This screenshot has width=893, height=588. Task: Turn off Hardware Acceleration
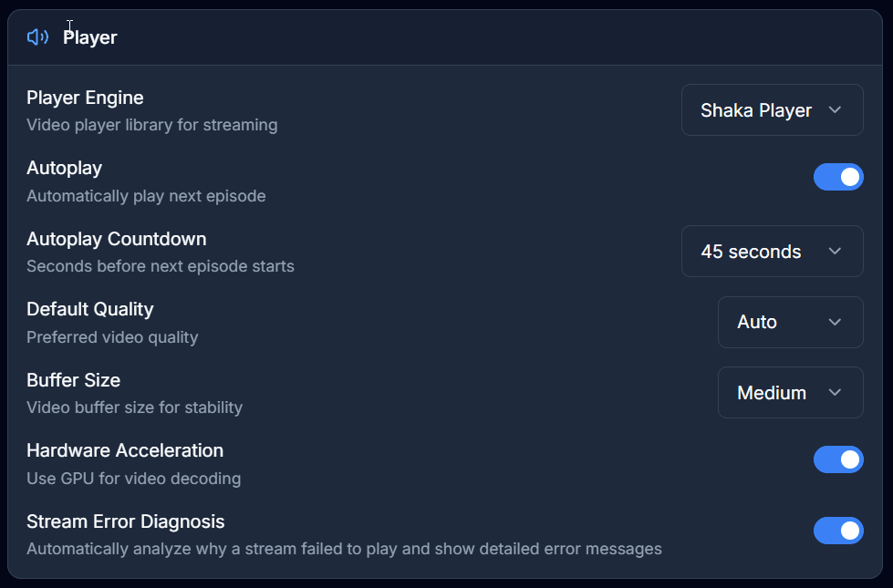[838, 459]
